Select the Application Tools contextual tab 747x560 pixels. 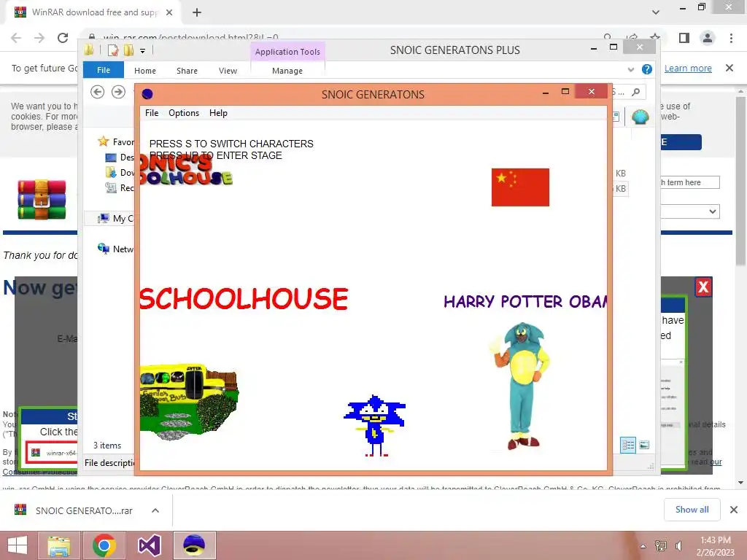(x=287, y=52)
